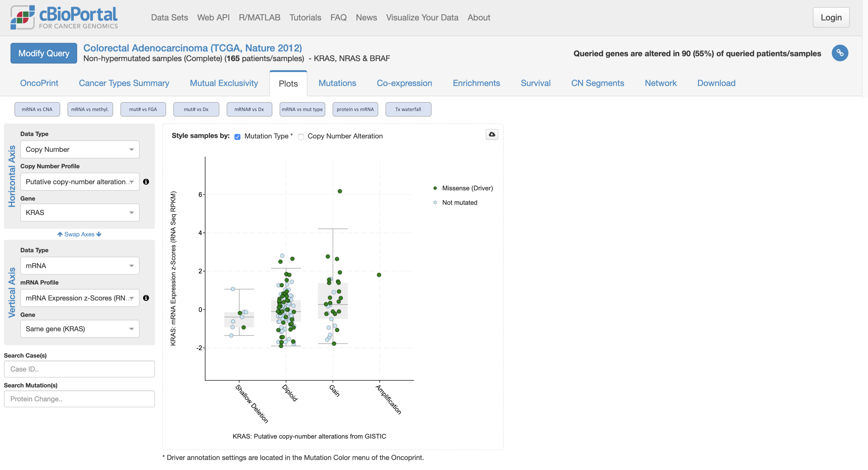
Task: Open the Copy Number Profile info icon
Action: coord(146,182)
